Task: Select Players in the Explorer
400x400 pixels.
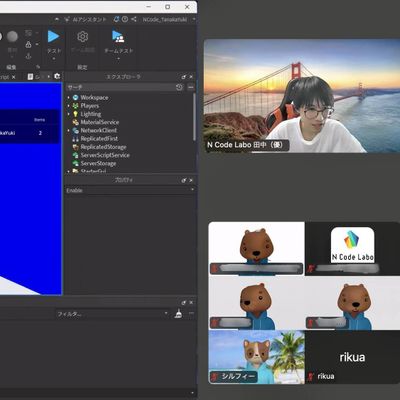Action: [x=90, y=106]
